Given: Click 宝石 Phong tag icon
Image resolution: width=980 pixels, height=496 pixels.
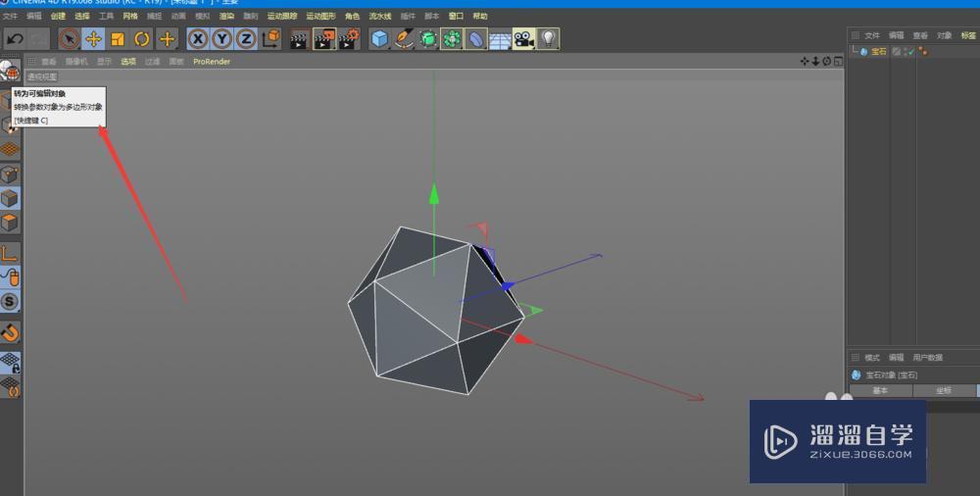Looking at the screenshot, I should click(x=923, y=52).
